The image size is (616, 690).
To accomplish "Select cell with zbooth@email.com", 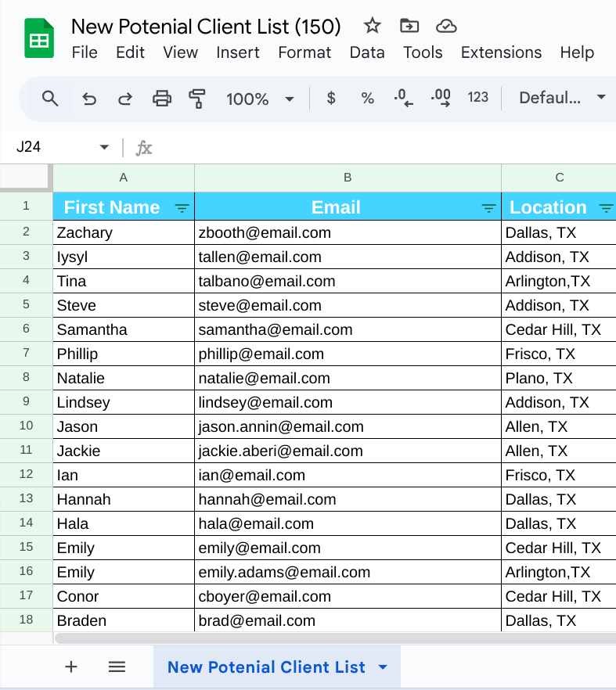I will pyautogui.click(x=348, y=232).
